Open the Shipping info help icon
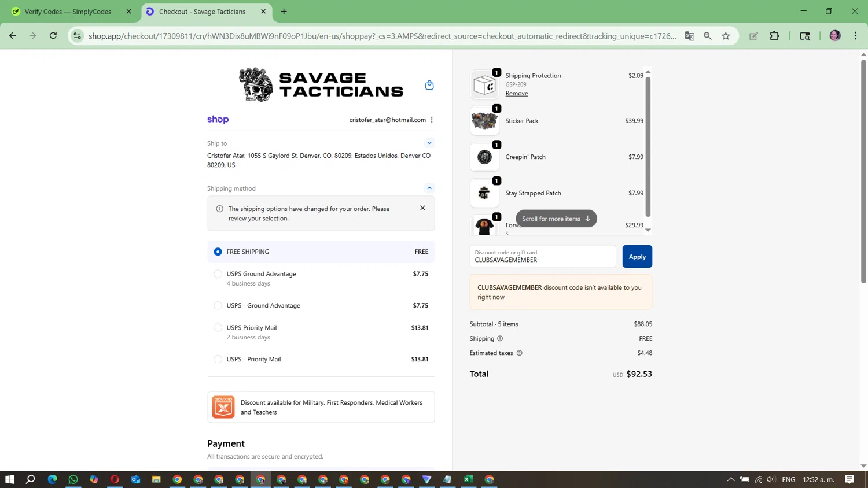868x488 pixels. (x=500, y=338)
